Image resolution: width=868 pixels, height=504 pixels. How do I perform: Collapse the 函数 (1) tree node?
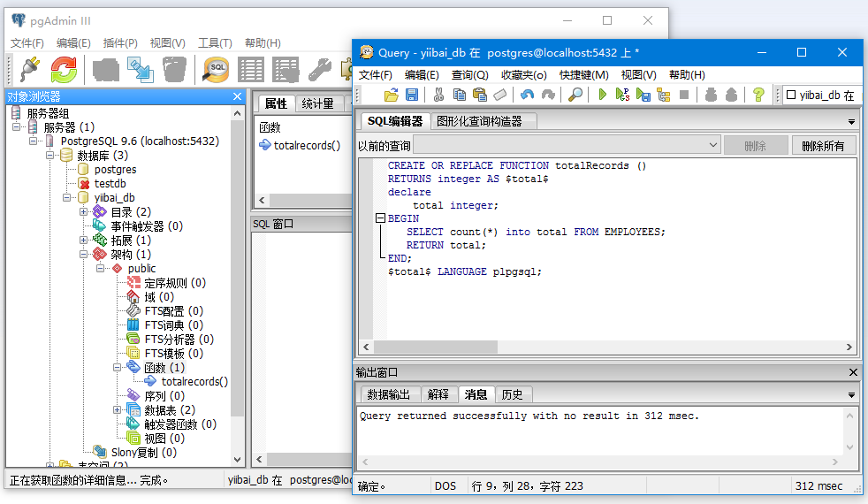(x=118, y=368)
